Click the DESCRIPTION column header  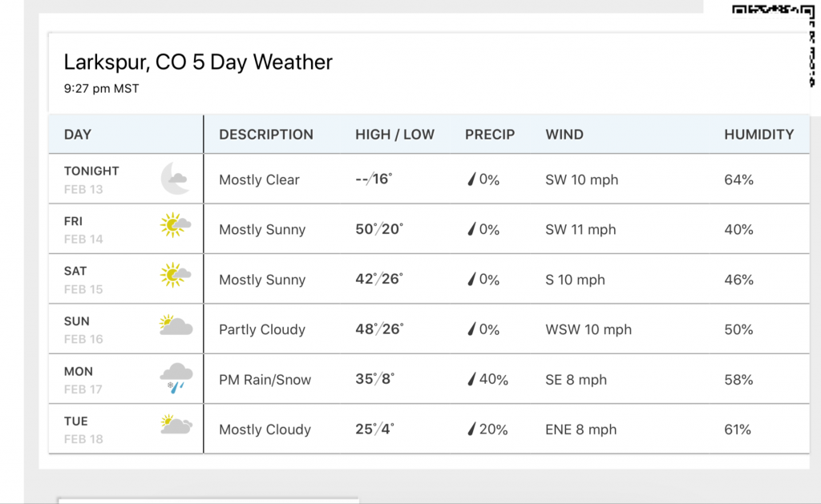(x=266, y=135)
